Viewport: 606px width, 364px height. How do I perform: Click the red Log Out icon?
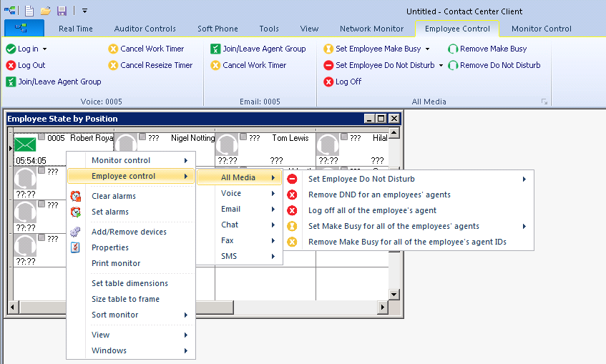[11, 65]
